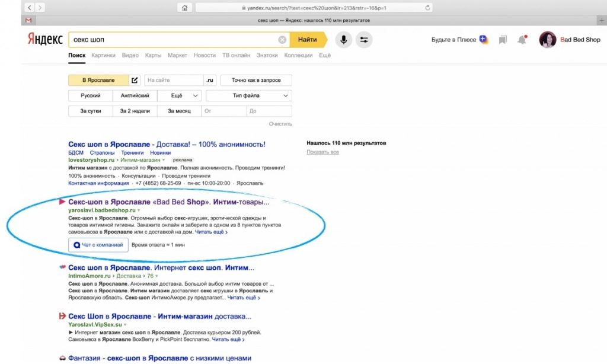
Task: Click the browser address bar
Action: 314,8
